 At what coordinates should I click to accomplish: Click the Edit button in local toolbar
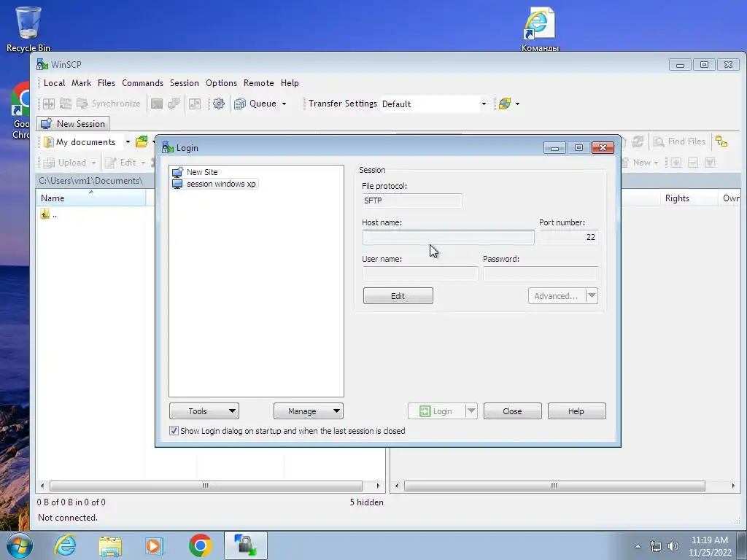pyautogui.click(x=125, y=163)
